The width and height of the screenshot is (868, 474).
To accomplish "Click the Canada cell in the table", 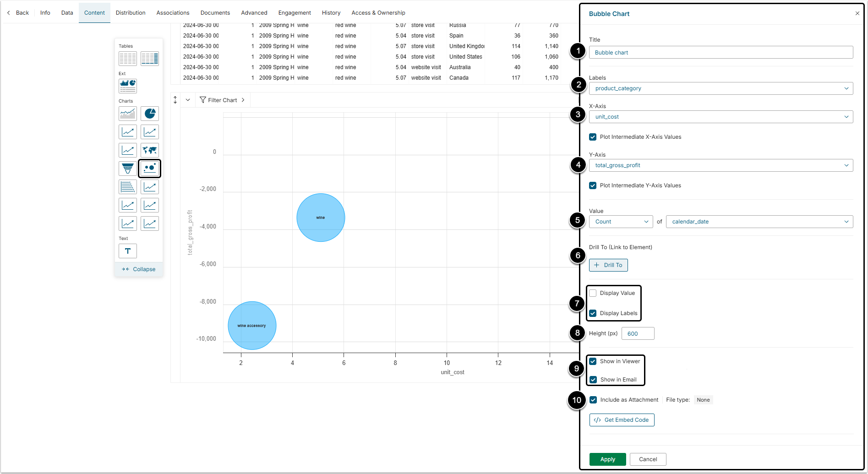I will pos(459,78).
